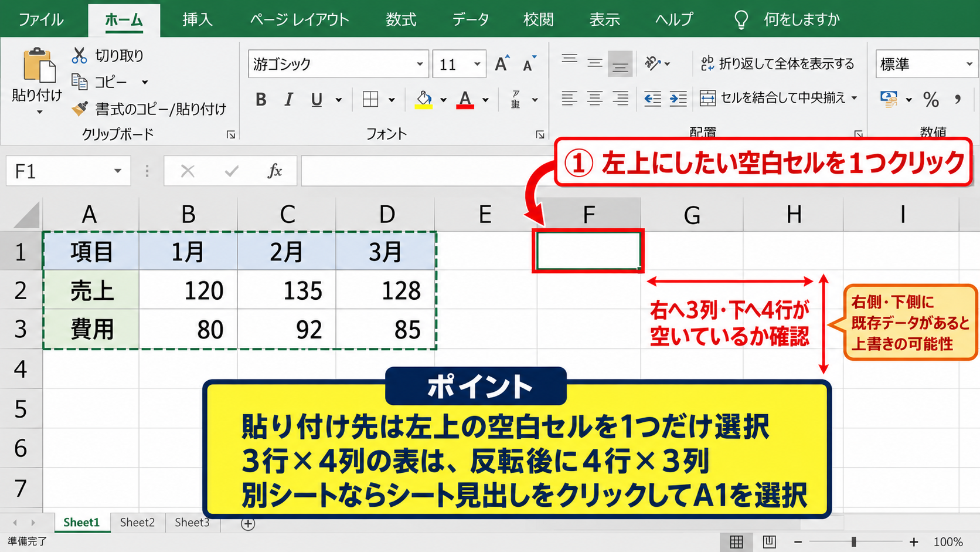980x552 pixels.
Task: Click the セルを結合して中央揃え button
Action: pos(774,98)
